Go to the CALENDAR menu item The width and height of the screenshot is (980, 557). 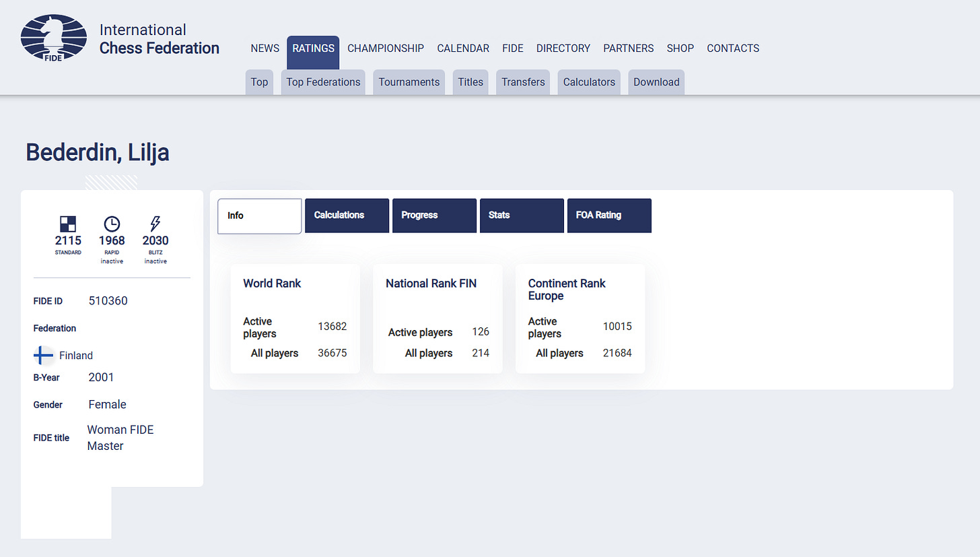[463, 48]
